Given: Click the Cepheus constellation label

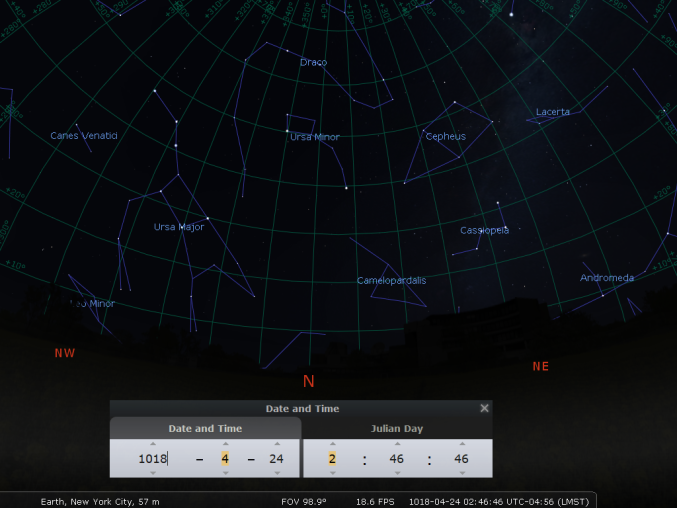Looking at the screenshot, I should click(446, 136).
